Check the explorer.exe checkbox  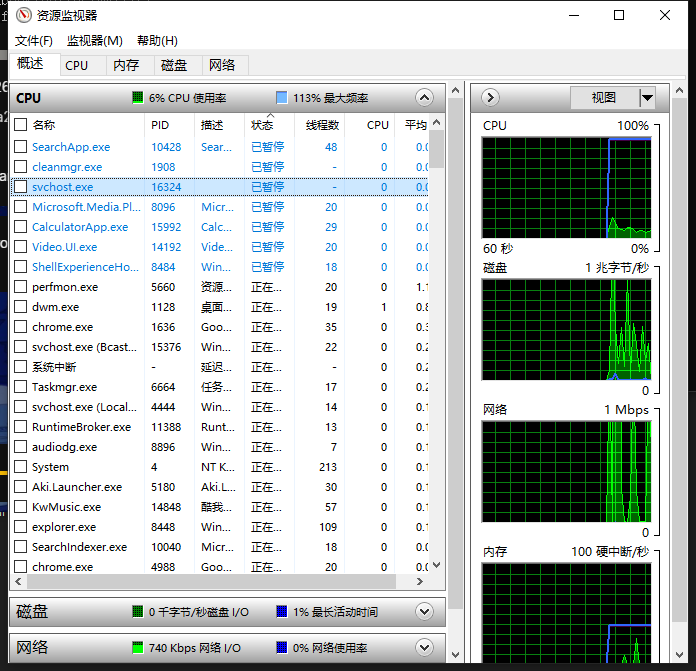(20, 527)
